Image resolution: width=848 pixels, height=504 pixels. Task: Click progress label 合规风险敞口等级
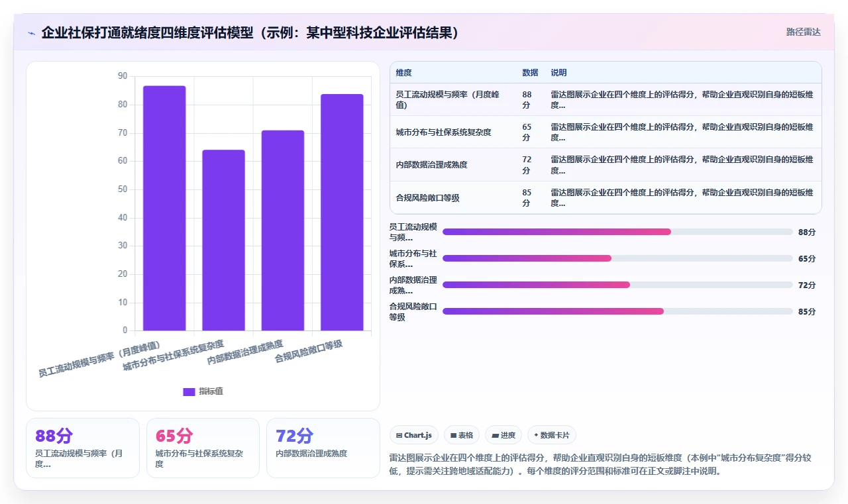(413, 311)
